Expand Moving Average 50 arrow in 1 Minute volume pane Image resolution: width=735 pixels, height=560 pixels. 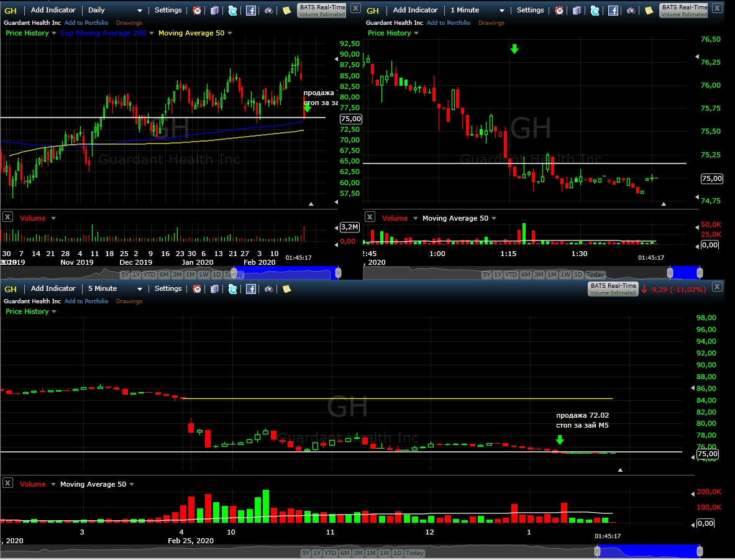(494, 219)
